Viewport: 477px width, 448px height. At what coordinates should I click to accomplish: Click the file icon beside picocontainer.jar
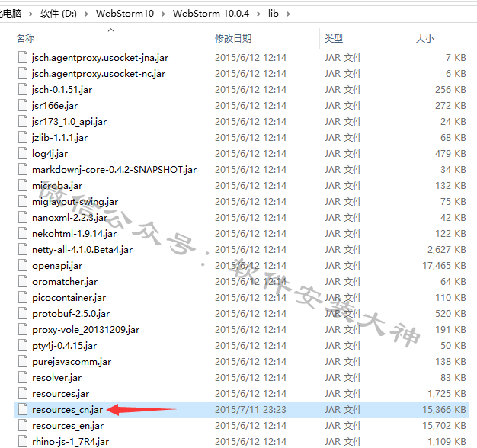click(23, 297)
